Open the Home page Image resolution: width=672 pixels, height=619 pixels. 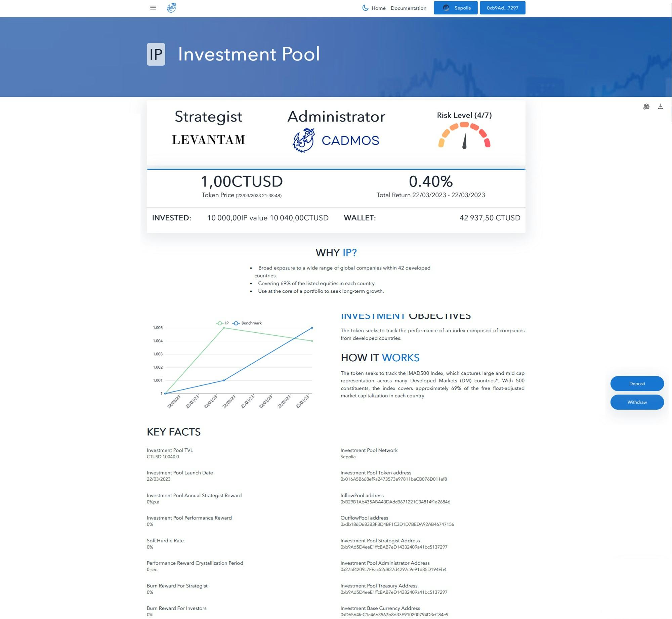[378, 8]
